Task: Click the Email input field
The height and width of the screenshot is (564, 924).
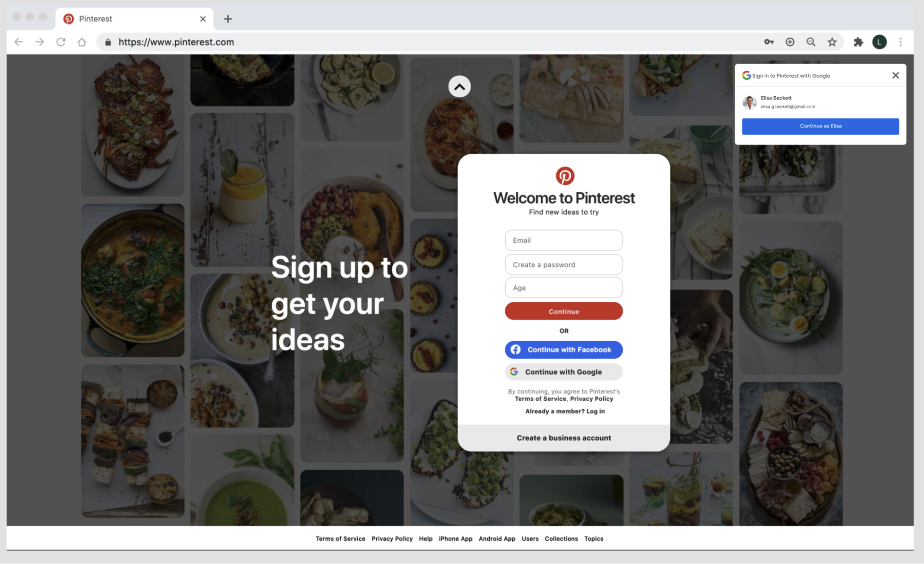Action: pyautogui.click(x=563, y=240)
